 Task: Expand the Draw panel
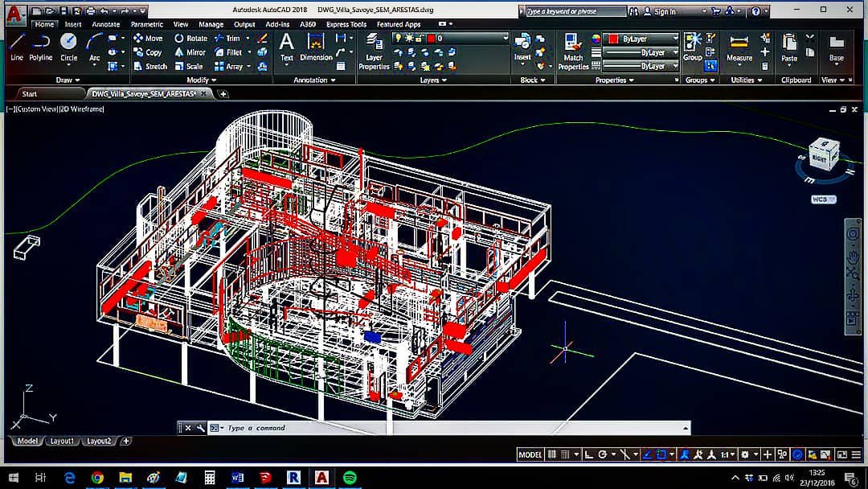pyautogui.click(x=68, y=80)
